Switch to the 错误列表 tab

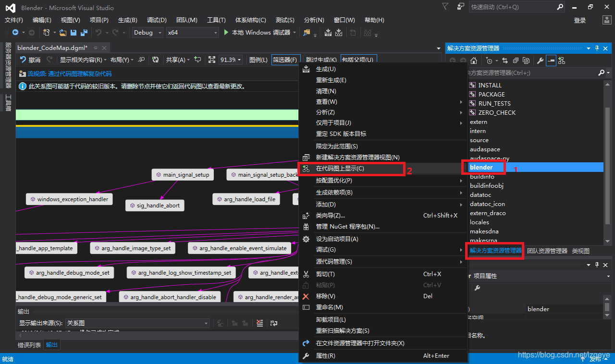29,345
